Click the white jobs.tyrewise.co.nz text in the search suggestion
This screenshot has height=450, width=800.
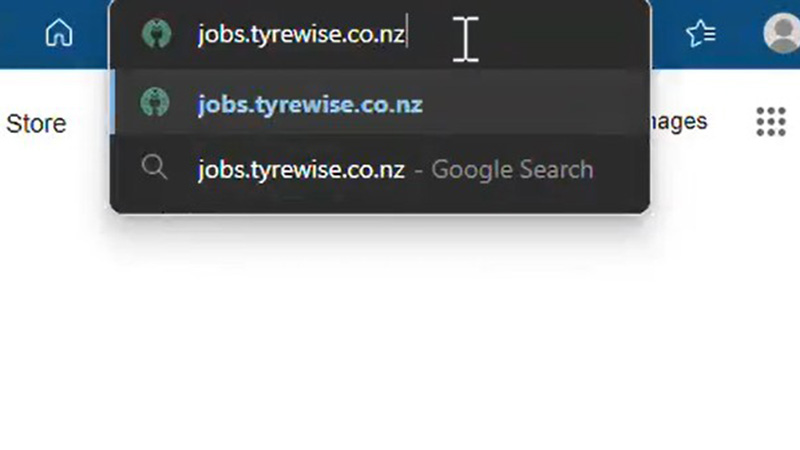[301, 169]
